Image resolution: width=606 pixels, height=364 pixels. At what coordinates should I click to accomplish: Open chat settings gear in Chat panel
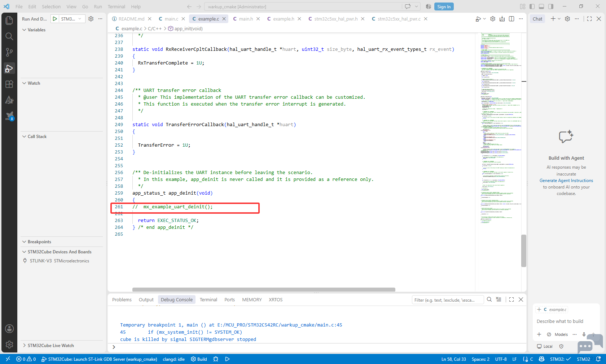coord(567,19)
